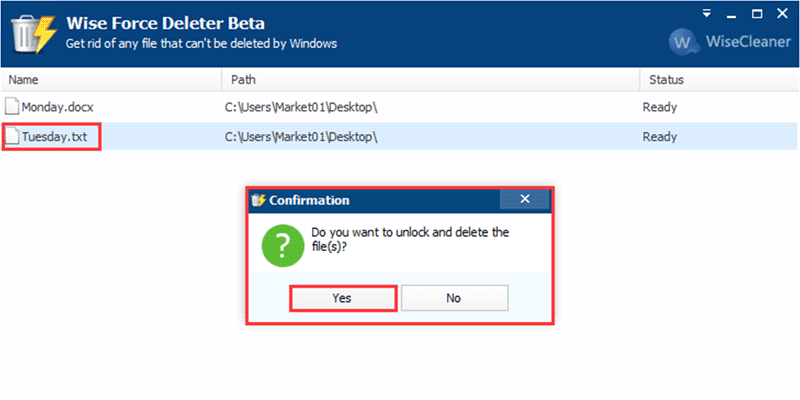The image size is (800, 400).
Task: Maximize the Wise Force Deleter window
Action: [x=755, y=15]
